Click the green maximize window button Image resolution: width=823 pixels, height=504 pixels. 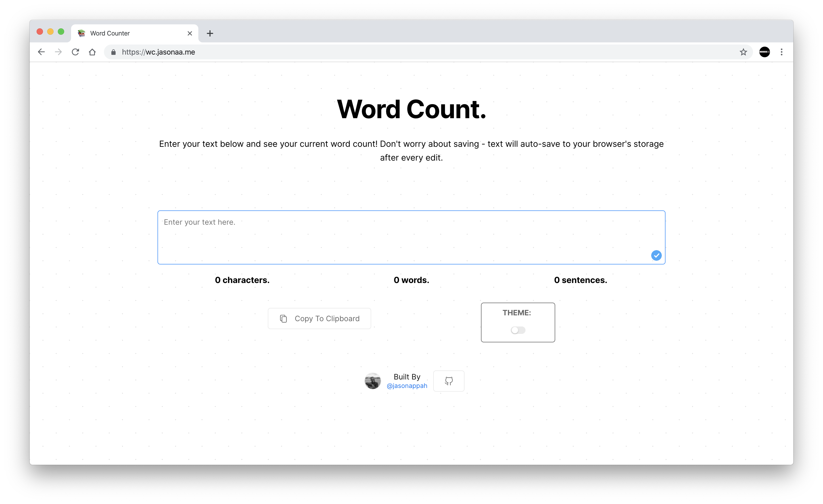(x=61, y=32)
